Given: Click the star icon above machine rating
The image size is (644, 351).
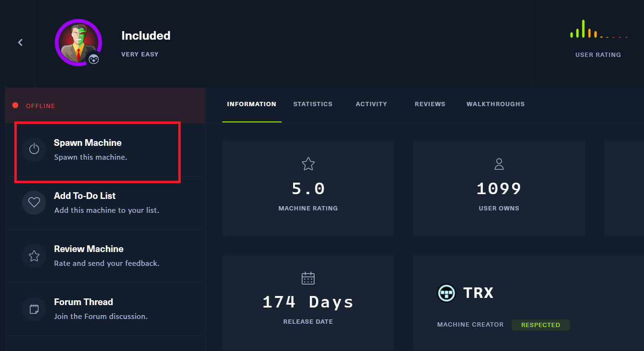Looking at the screenshot, I should tap(308, 164).
